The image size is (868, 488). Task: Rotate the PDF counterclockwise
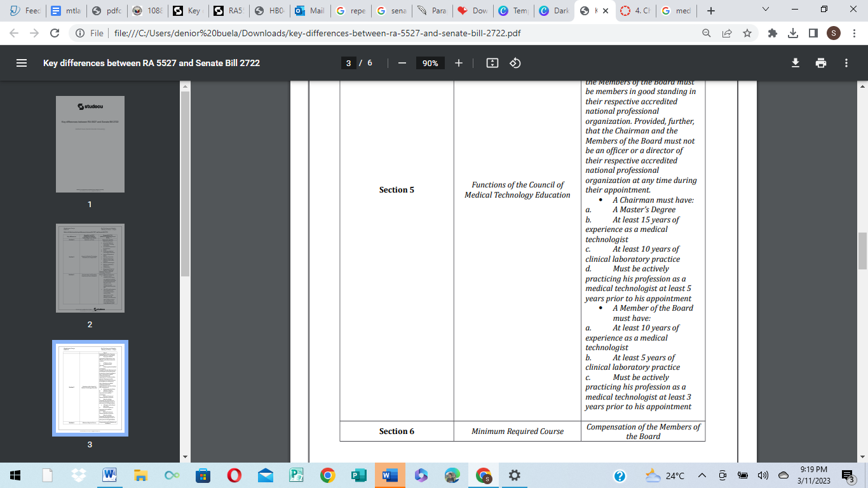515,63
